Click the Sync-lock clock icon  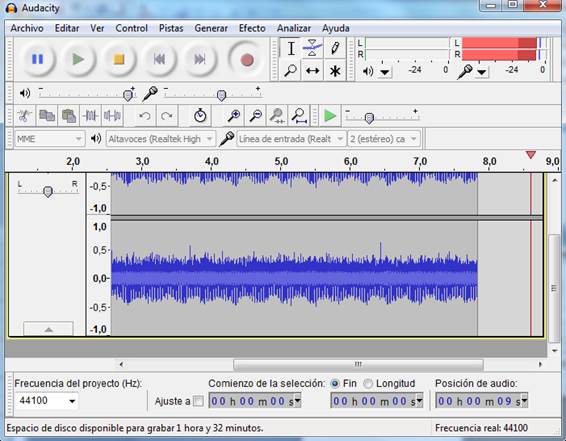click(x=200, y=116)
